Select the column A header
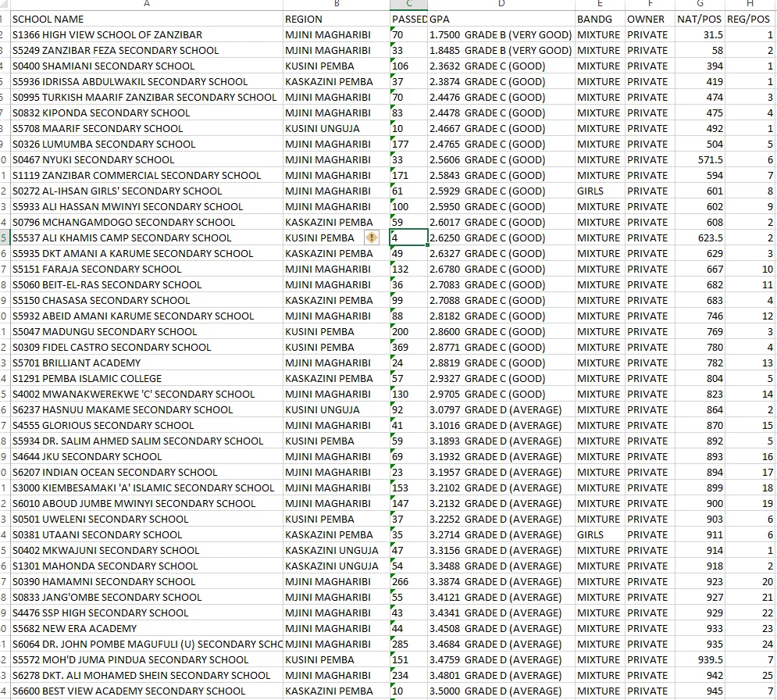This screenshot has width=777, height=700. (x=146, y=4)
